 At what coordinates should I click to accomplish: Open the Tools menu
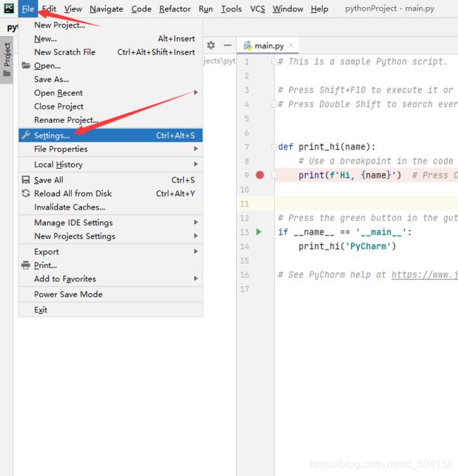pyautogui.click(x=231, y=8)
